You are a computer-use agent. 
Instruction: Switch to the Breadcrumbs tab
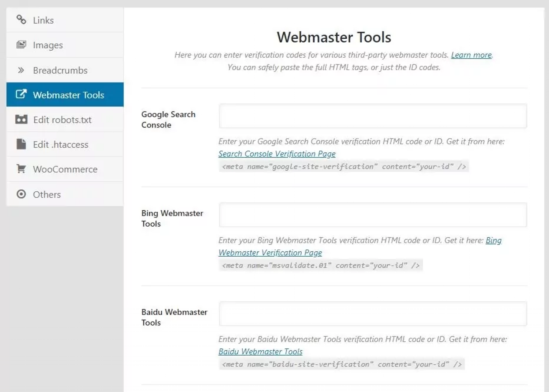pos(65,70)
